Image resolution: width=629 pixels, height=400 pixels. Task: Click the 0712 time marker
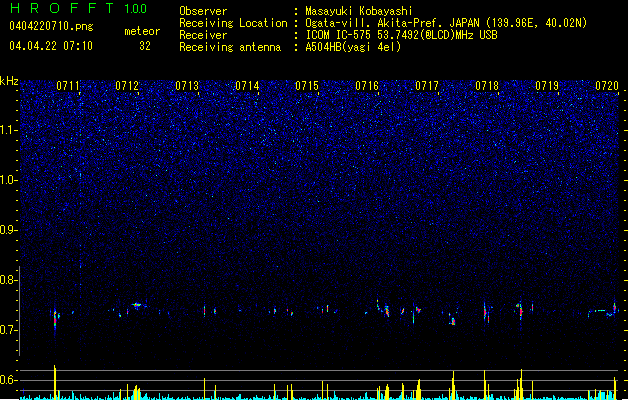click(x=127, y=86)
